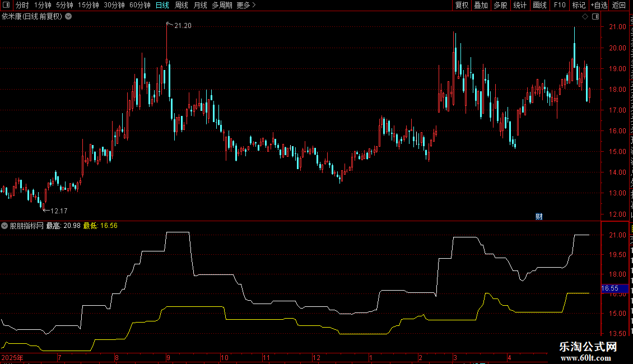
Task: Switch to 分时 intraday view
Action: (x=22, y=5)
